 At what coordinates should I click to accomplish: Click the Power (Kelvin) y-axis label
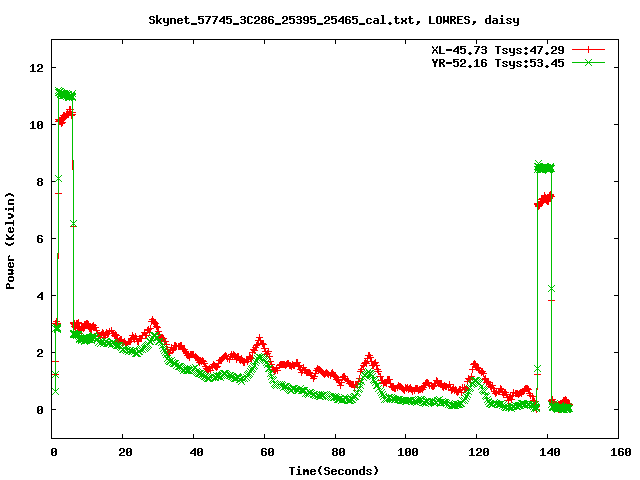pos(10,241)
